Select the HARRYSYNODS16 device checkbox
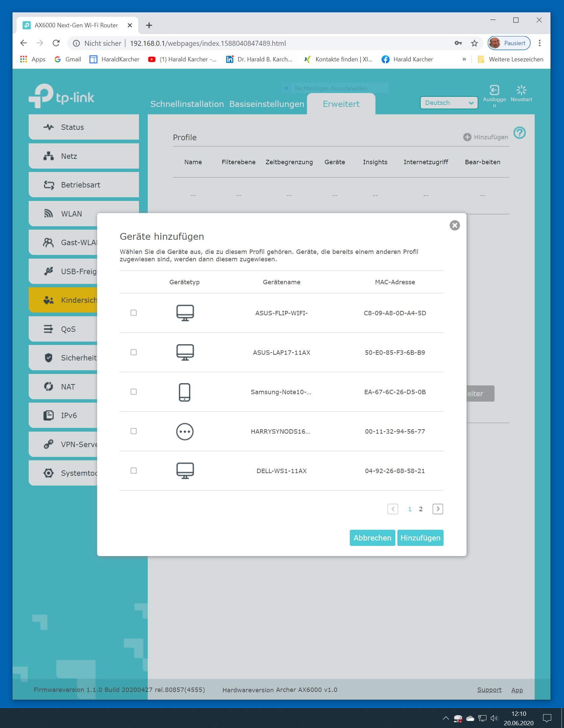564x728 pixels. (134, 431)
